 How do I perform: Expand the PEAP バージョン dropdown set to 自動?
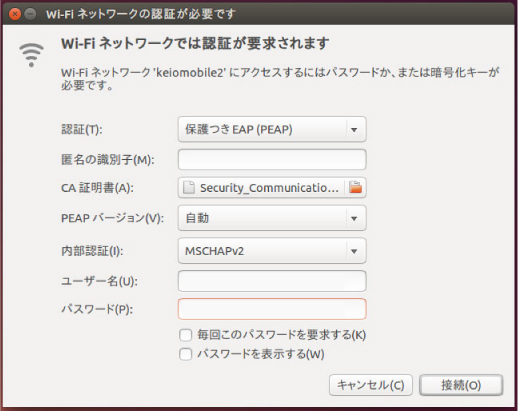pyautogui.click(x=272, y=218)
